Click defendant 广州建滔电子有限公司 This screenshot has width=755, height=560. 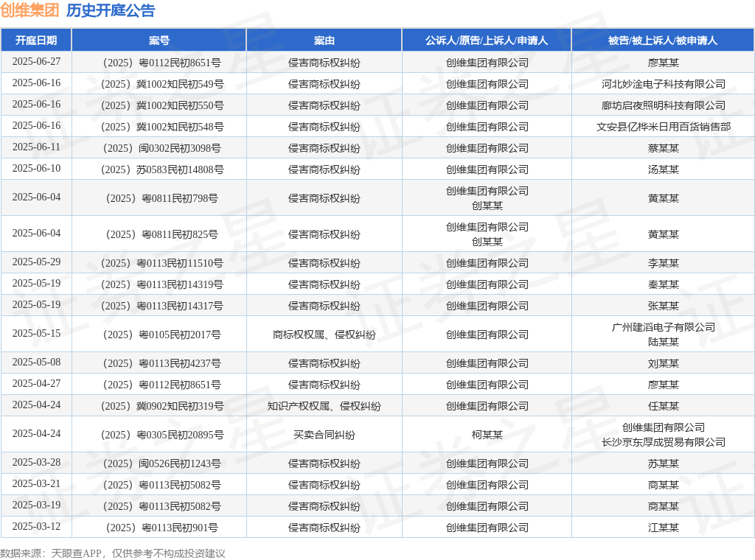tap(663, 327)
